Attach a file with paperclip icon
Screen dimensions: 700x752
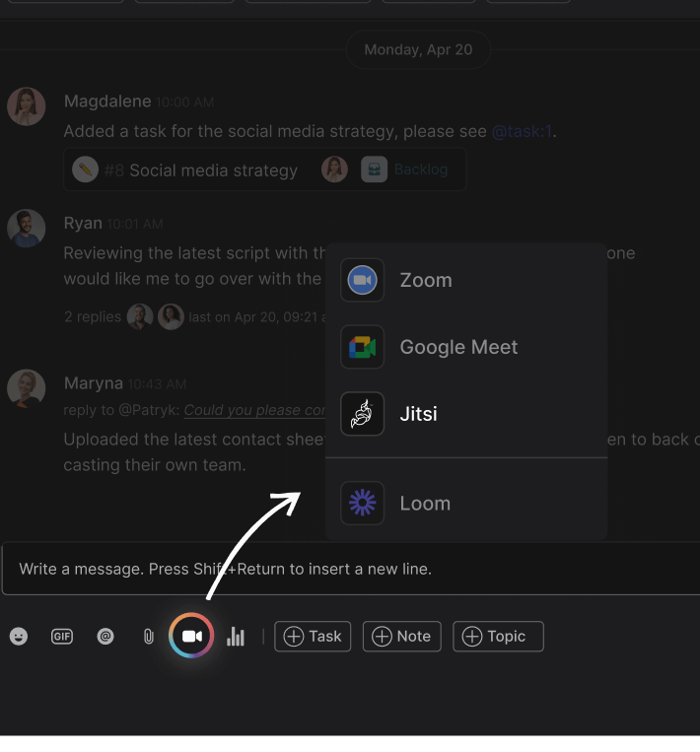click(148, 637)
